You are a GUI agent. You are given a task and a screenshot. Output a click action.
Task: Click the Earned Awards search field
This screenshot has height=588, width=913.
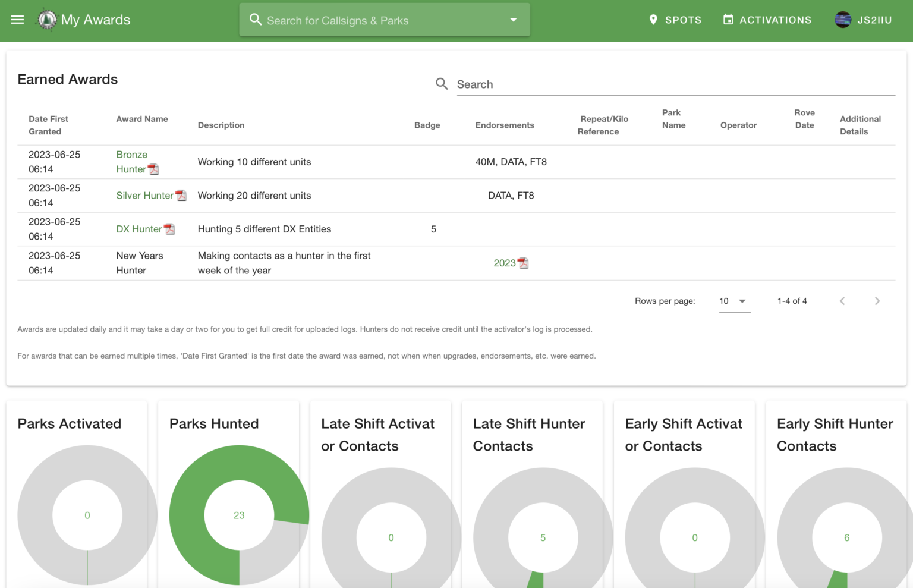point(675,84)
